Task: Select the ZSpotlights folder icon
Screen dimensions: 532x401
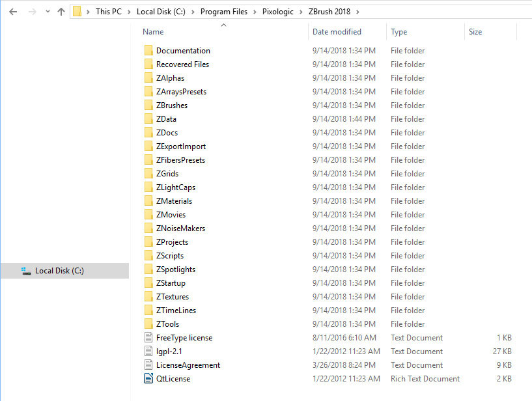Action: pyautogui.click(x=148, y=270)
